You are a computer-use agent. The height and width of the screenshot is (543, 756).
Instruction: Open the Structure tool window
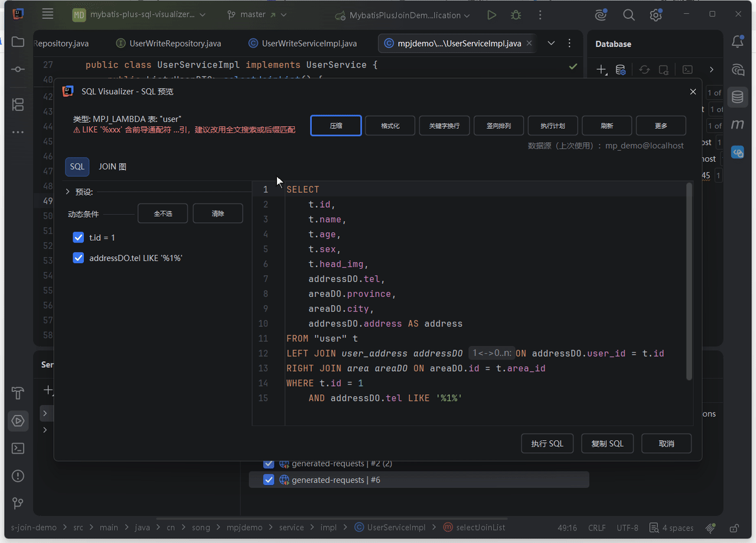pyautogui.click(x=18, y=105)
